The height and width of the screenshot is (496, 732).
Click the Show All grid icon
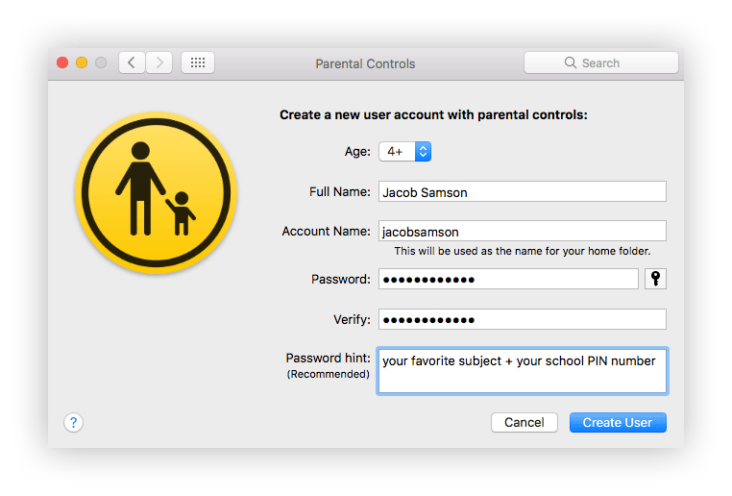pos(197,63)
